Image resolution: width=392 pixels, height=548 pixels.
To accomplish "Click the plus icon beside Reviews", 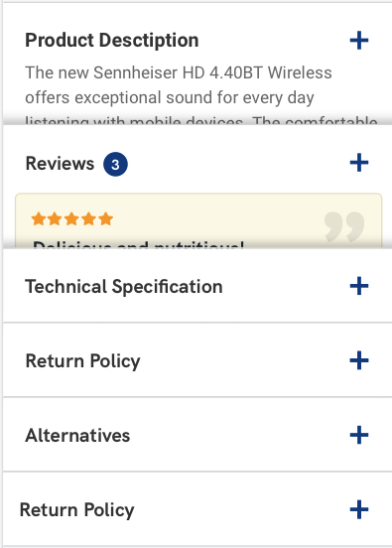I will click(359, 163).
